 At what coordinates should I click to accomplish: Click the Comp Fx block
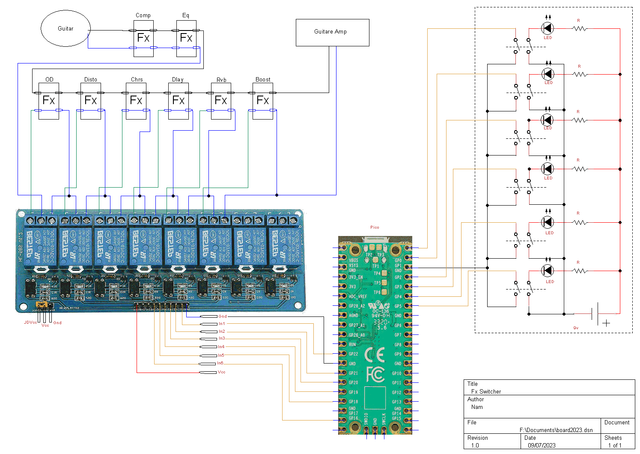tap(143, 38)
